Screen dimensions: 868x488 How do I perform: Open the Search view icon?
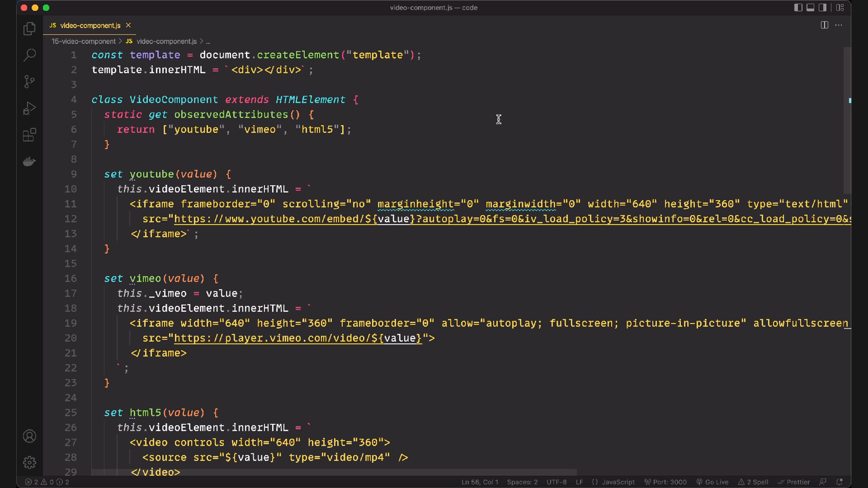[x=29, y=55]
